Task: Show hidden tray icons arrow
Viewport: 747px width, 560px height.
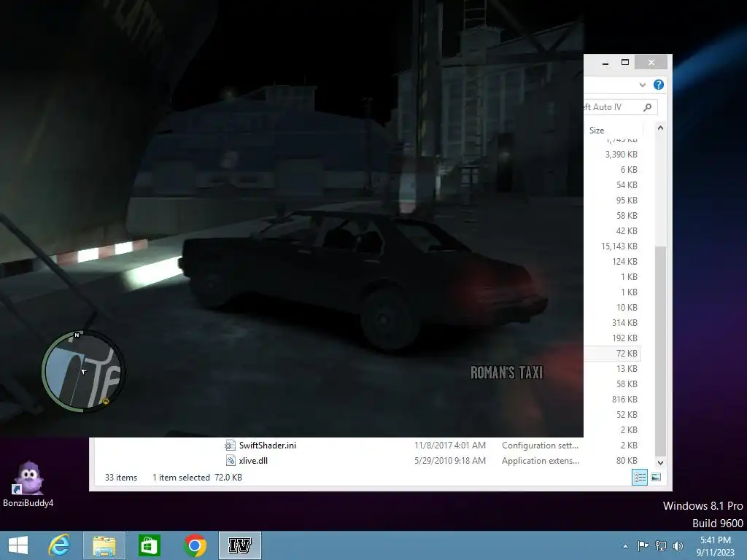Action: [625, 546]
